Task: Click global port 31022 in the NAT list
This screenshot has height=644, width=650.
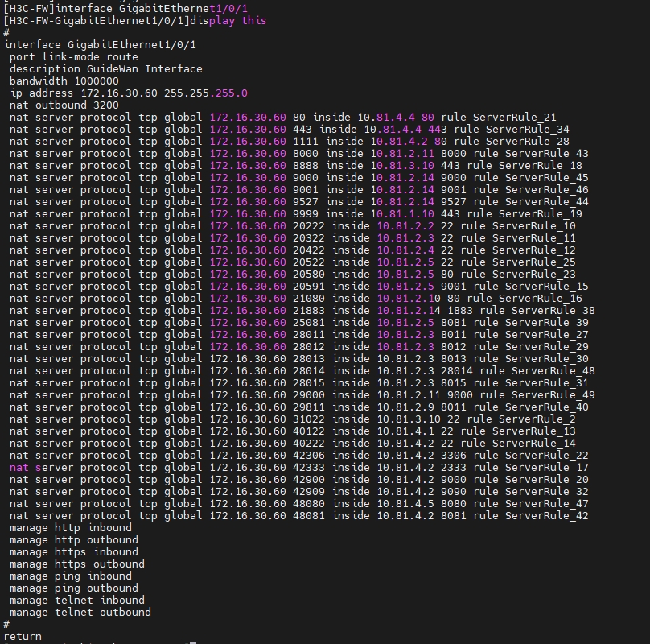Action: click(x=309, y=419)
